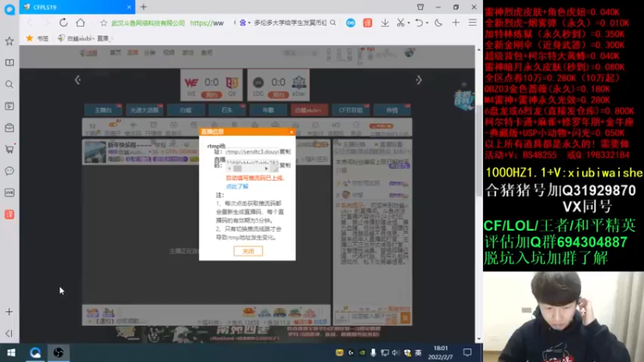The height and width of the screenshot is (362, 644).
Task: Open the favorites star in left sidebar
Action: [x=9, y=41]
